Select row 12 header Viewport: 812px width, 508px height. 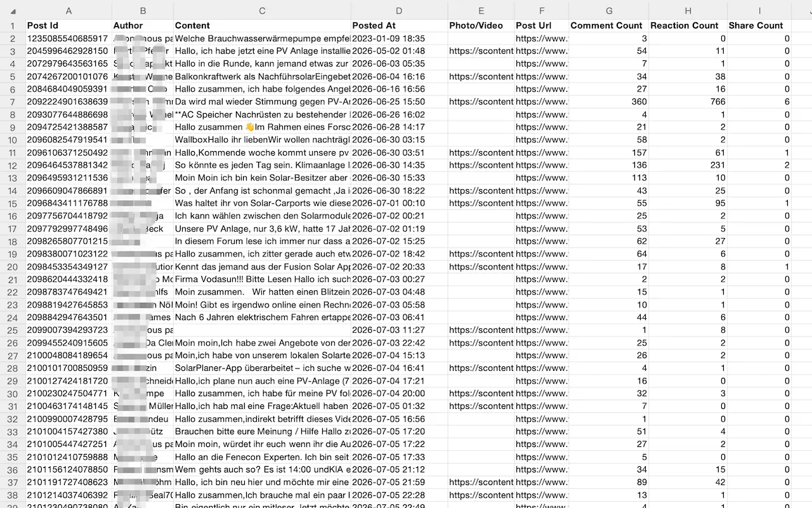(x=13, y=165)
